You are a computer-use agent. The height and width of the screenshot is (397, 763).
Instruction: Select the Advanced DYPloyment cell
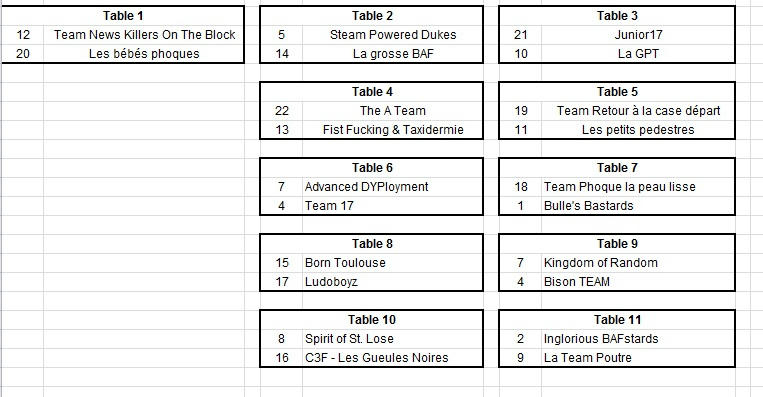[393, 186]
